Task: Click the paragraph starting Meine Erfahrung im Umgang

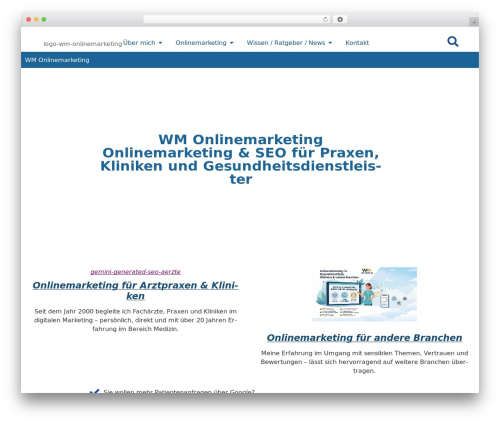Action: 364,362
